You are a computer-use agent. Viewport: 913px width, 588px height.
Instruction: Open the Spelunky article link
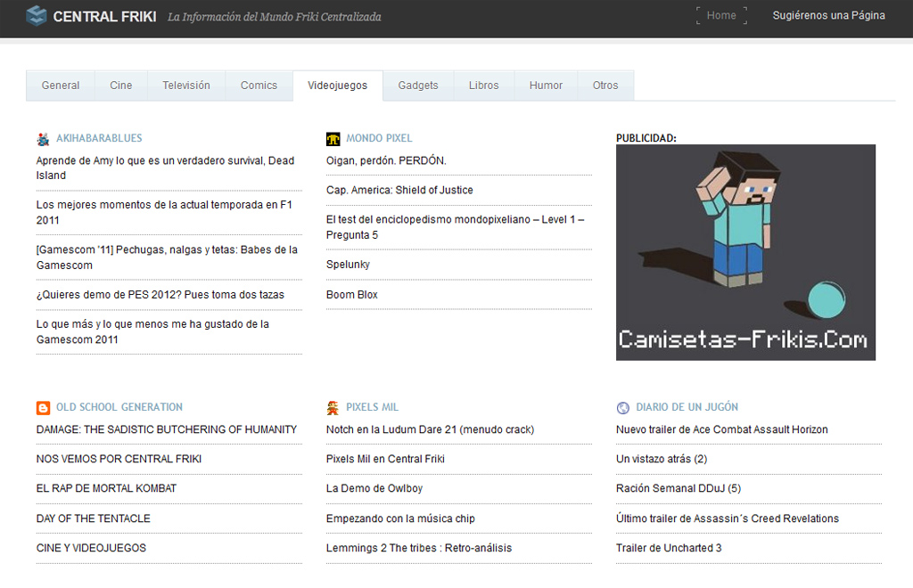(x=348, y=265)
